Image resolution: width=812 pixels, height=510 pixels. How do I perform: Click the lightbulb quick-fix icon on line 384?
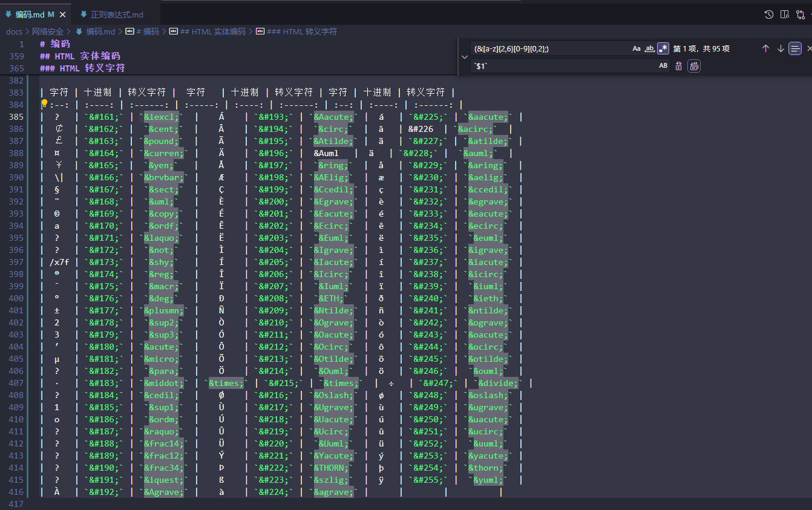(44, 104)
